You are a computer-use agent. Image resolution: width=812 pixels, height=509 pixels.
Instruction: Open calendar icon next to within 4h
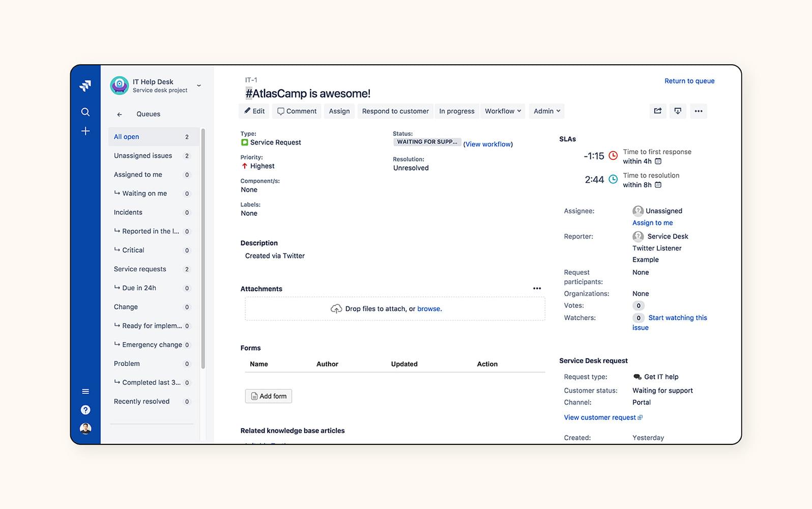[658, 161]
